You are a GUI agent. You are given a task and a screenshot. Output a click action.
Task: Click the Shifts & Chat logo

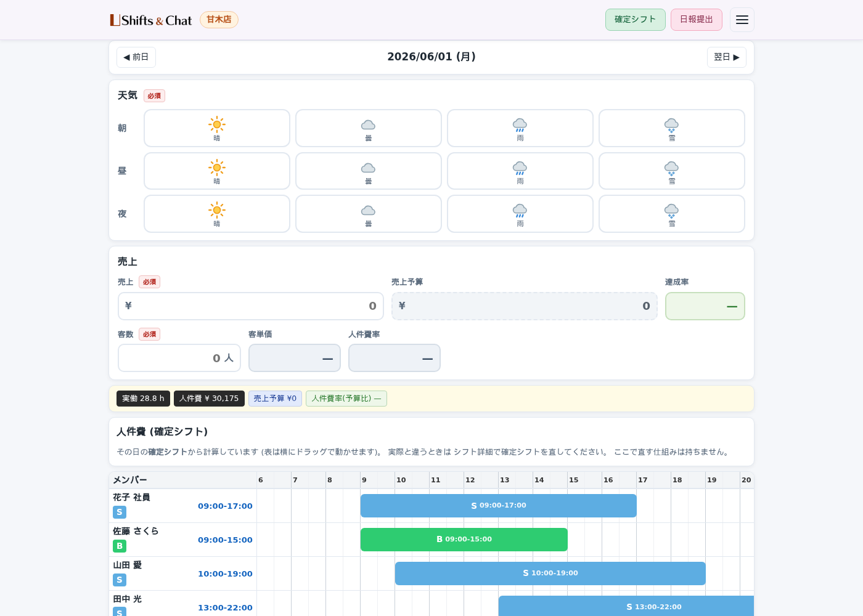[151, 20]
